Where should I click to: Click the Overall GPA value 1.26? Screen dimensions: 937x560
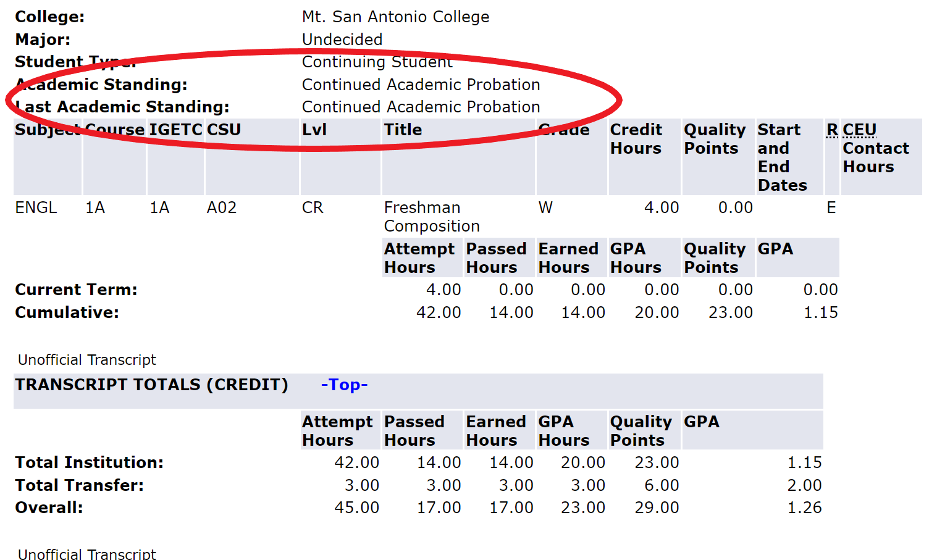(x=804, y=508)
